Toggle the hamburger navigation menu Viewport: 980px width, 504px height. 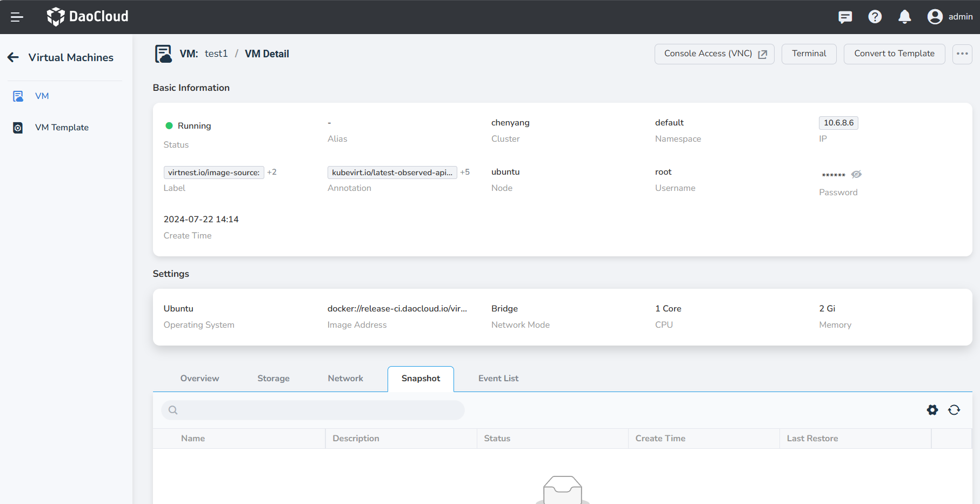click(x=17, y=17)
